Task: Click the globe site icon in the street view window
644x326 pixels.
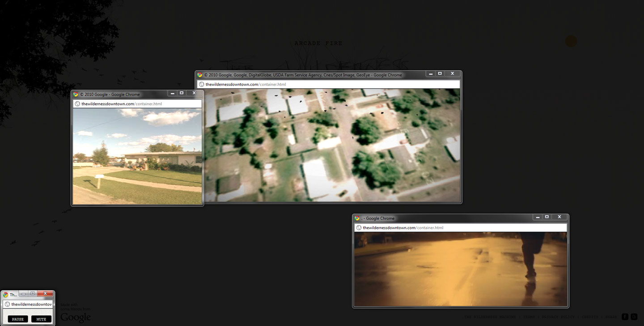Action: (77, 104)
